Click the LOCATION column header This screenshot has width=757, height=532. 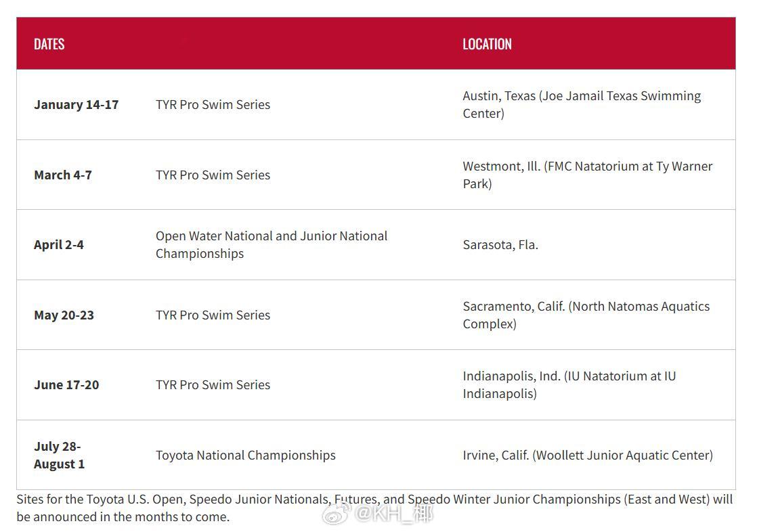[x=487, y=45]
